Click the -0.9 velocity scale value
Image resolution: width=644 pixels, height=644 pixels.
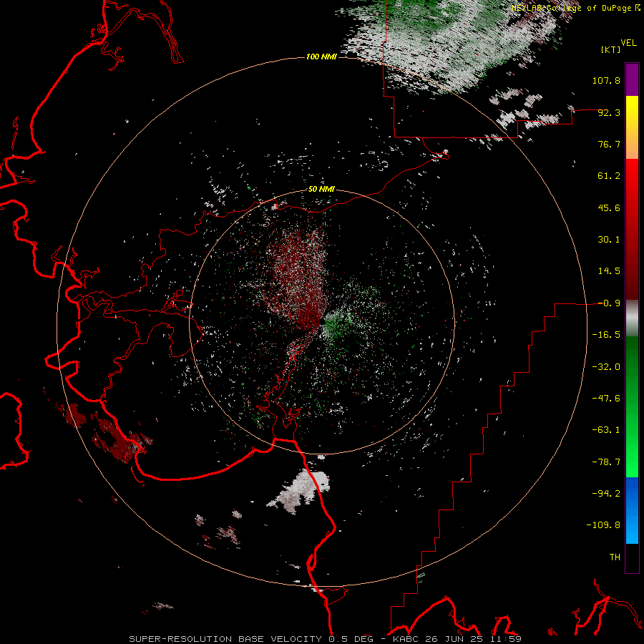click(x=609, y=303)
